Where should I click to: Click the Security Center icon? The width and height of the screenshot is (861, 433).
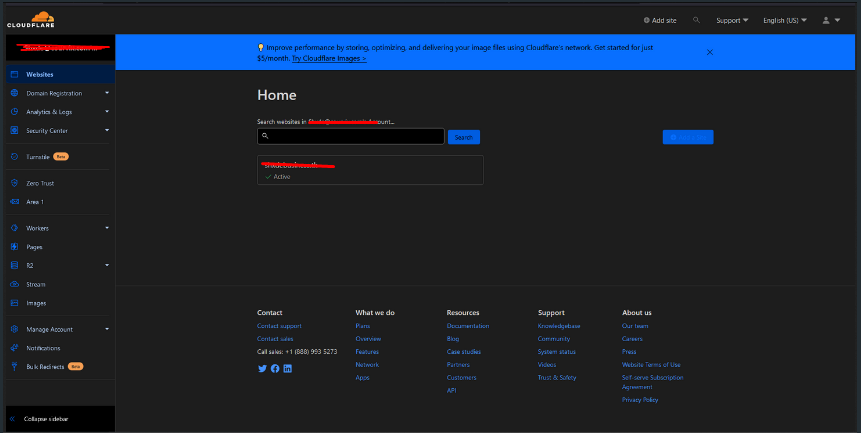point(15,131)
